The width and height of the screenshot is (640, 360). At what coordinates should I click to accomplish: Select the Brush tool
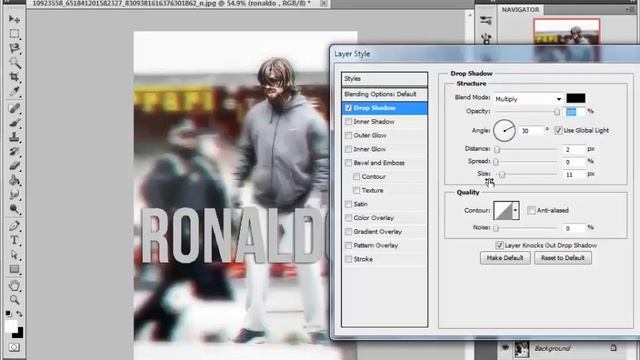(x=14, y=122)
